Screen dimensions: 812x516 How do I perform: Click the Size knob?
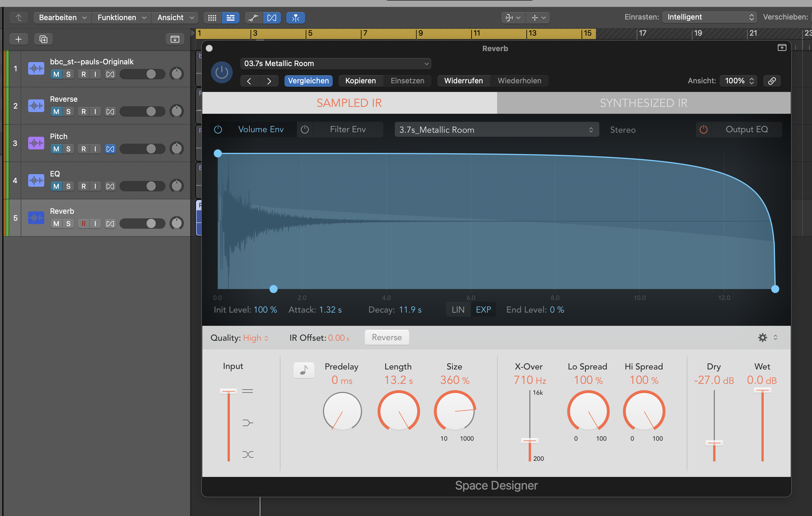[x=455, y=411]
